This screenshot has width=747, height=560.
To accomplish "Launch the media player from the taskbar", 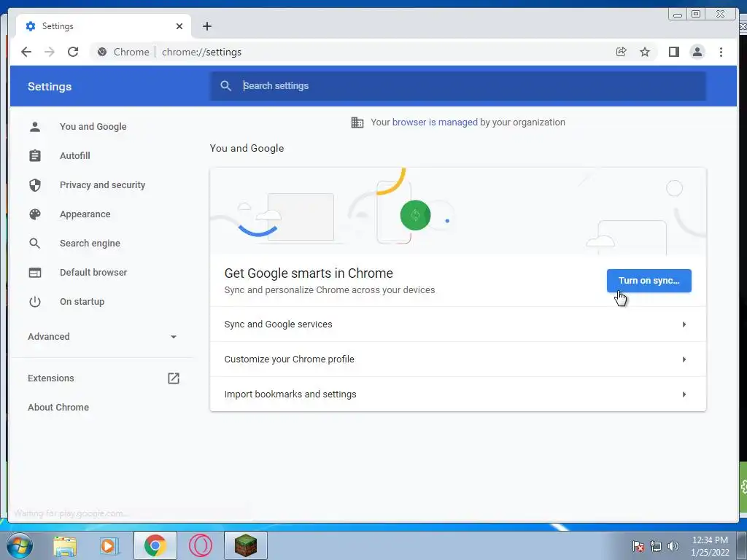I will tap(109, 545).
